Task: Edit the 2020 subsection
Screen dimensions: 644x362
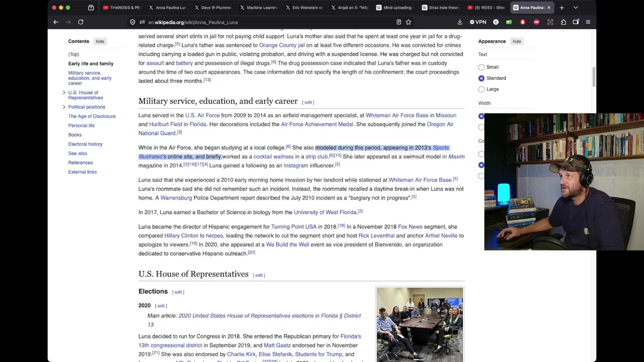Action: (x=161, y=306)
